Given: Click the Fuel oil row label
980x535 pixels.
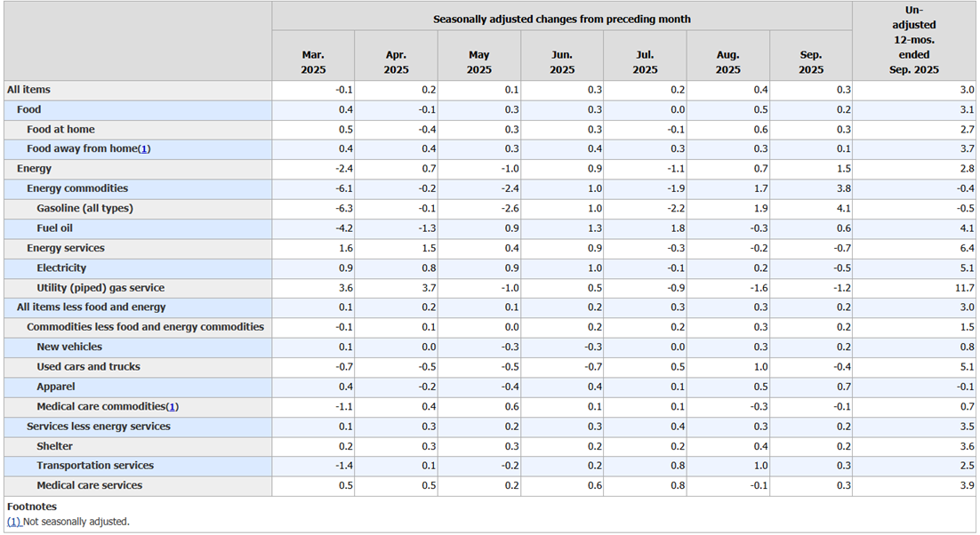Looking at the screenshot, I should pos(54,228).
